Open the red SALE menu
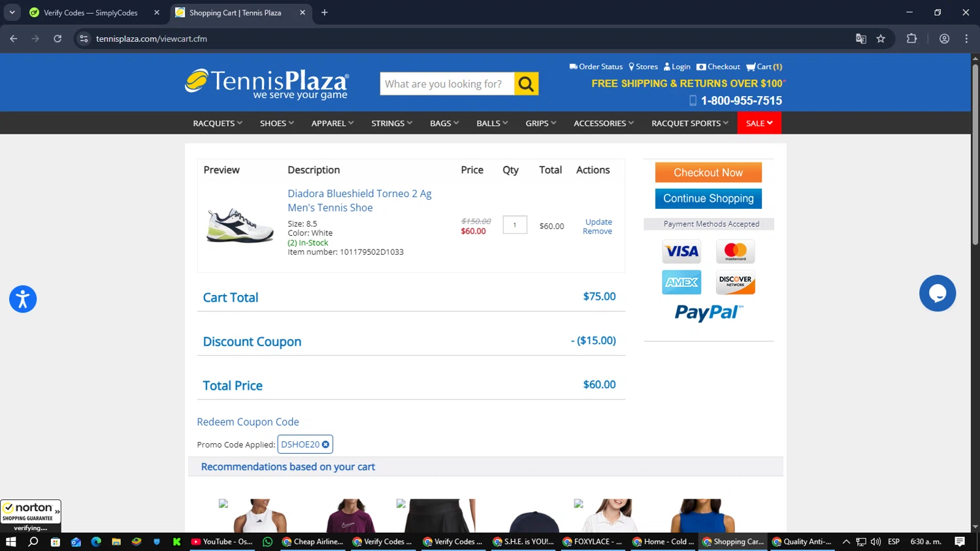Screen dimensions: 980x551 click(x=759, y=123)
